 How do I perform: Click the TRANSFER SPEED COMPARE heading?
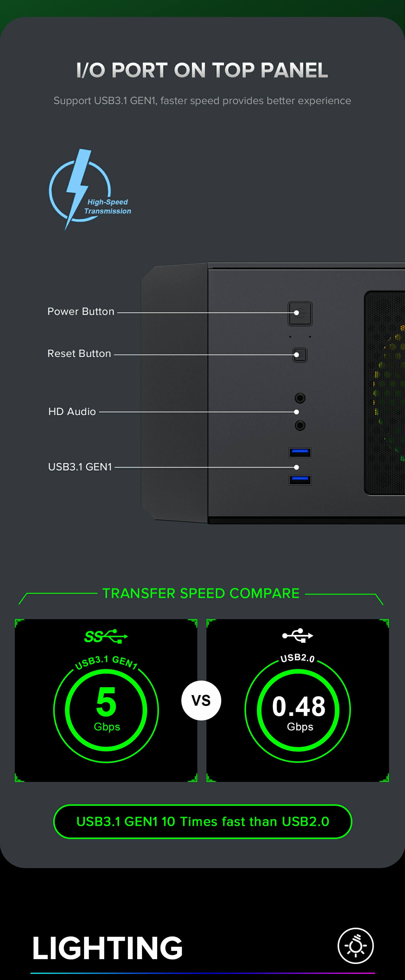[201, 593]
